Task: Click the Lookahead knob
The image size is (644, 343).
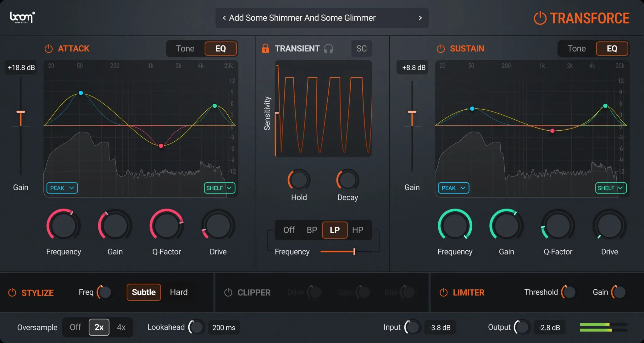Action: [196, 327]
